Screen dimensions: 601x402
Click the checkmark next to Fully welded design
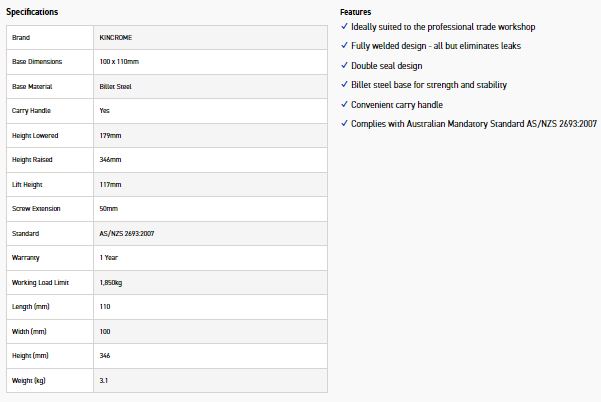click(x=344, y=46)
